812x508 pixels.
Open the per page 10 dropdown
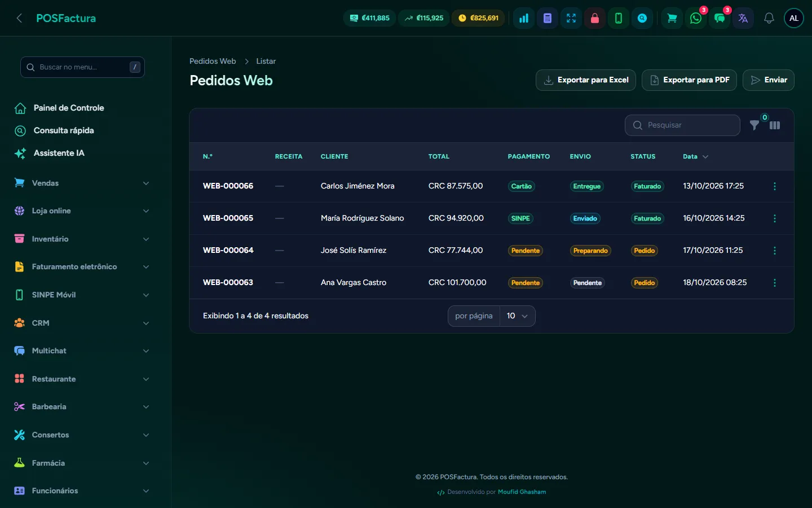[517, 316]
